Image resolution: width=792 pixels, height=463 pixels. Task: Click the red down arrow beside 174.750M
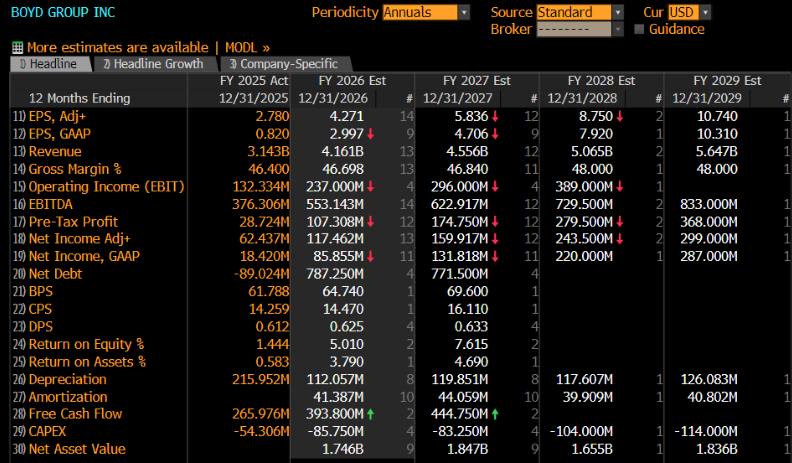tap(495, 222)
